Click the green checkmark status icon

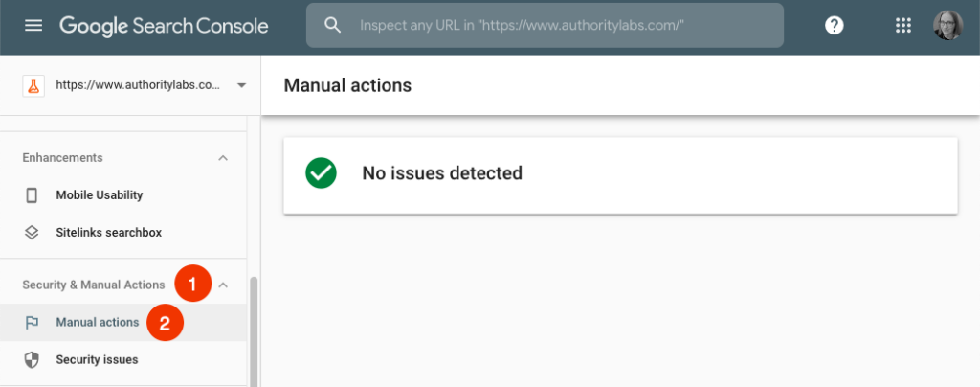pyautogui.click(x=321, y=173)
